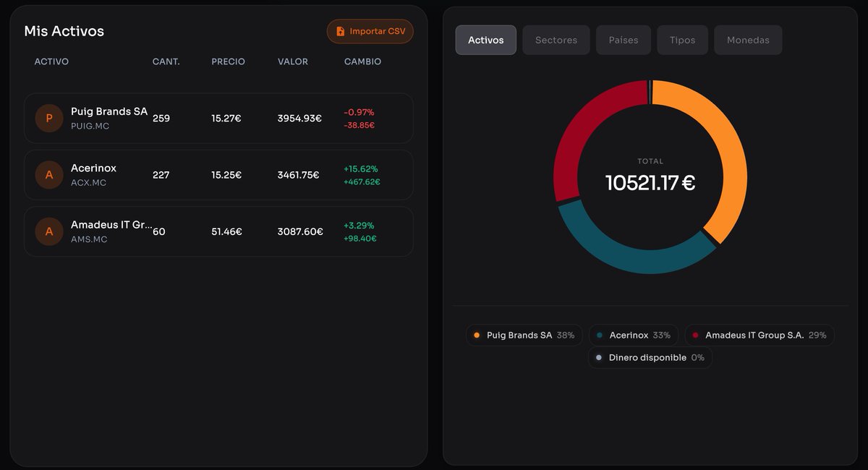Viewport: 868px width, 470px height.
Task: Select the Acerinox asset name
Action: pos(93,168)
